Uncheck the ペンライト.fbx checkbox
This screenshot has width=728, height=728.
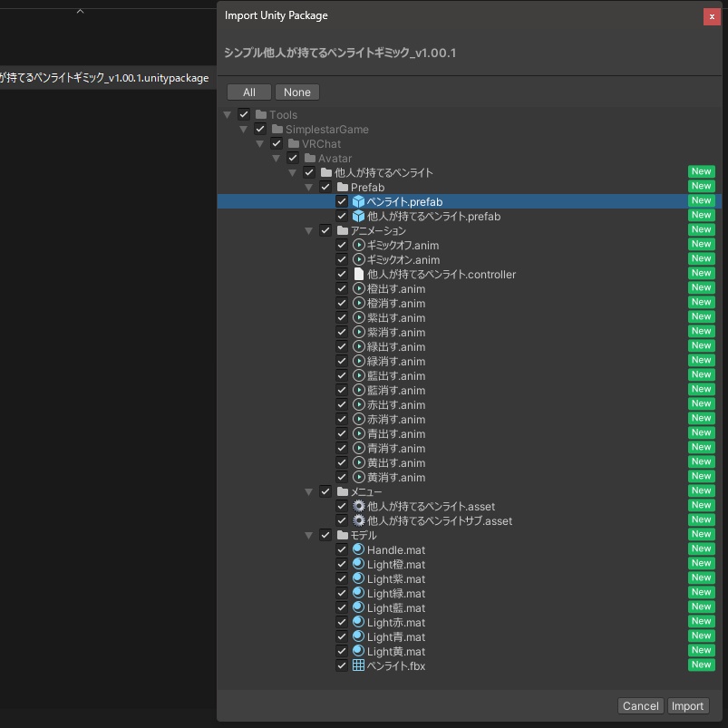[342, 665]
